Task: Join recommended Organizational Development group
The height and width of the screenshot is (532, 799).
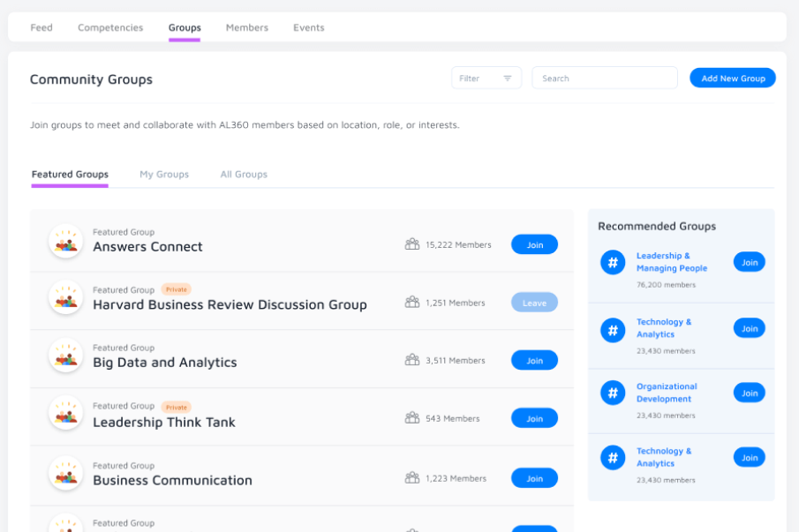Action: tap(749, 393)
